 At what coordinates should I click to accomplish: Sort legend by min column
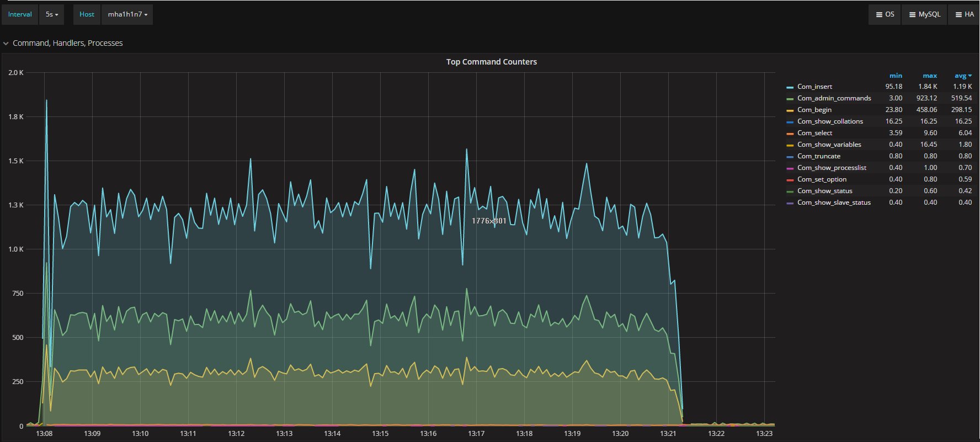pyautogui.click(x=896, y=76)
